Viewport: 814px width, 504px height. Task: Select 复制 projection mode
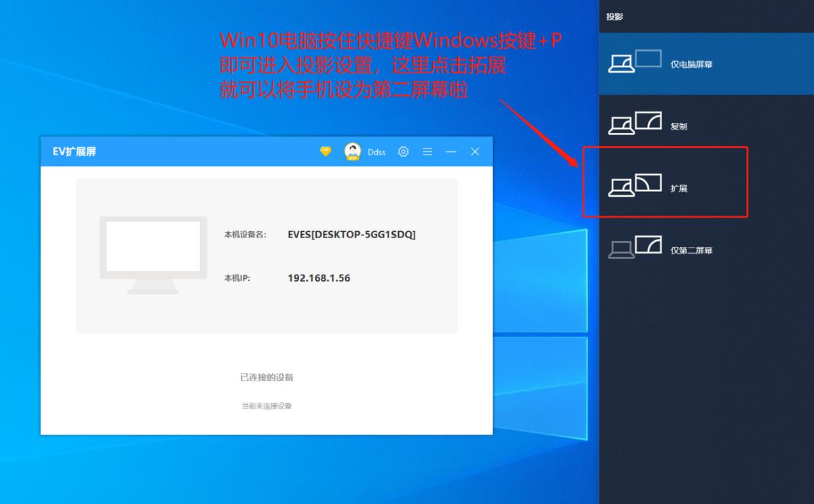click(x=706, y=125)
